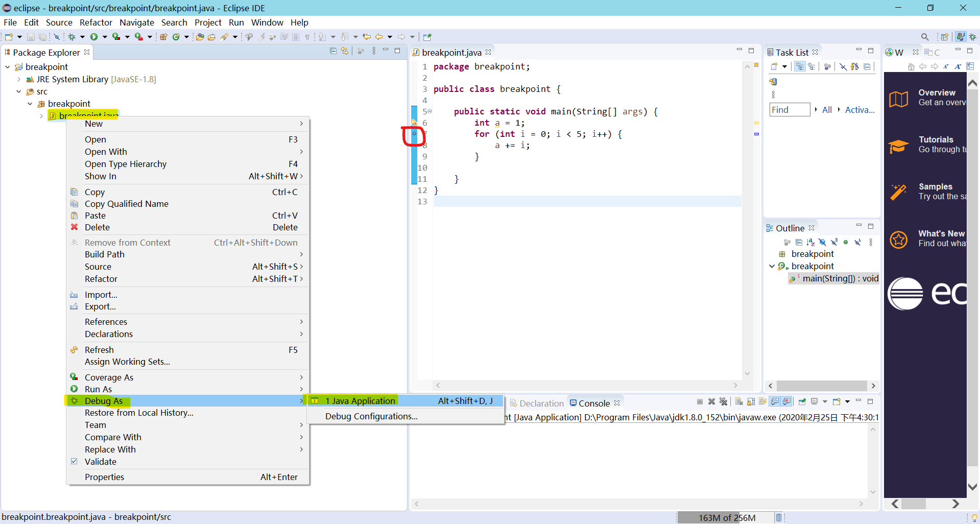This screenshot has height=524, width=980.
Task: Click the Find field in Task List
Action: pos(790,110)
